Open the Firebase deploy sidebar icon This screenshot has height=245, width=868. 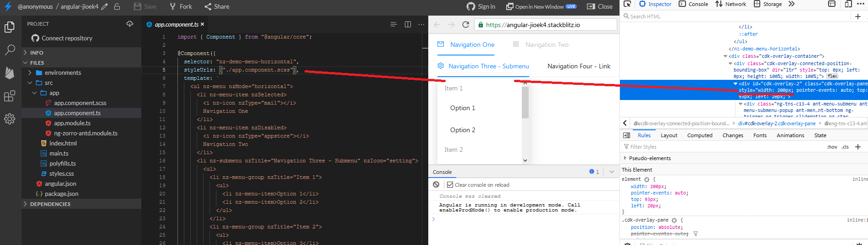10,72
